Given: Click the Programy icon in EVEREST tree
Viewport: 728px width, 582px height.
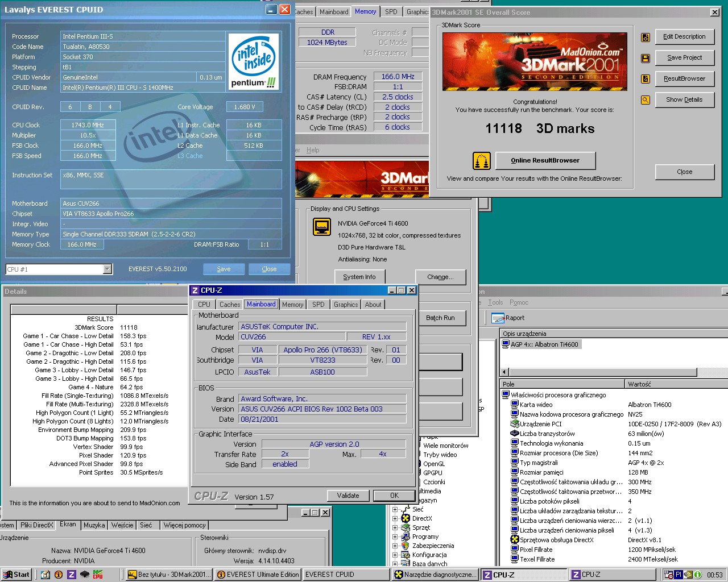Looking at the screenshot, I should pyautogui.click(x=406, y=537).
